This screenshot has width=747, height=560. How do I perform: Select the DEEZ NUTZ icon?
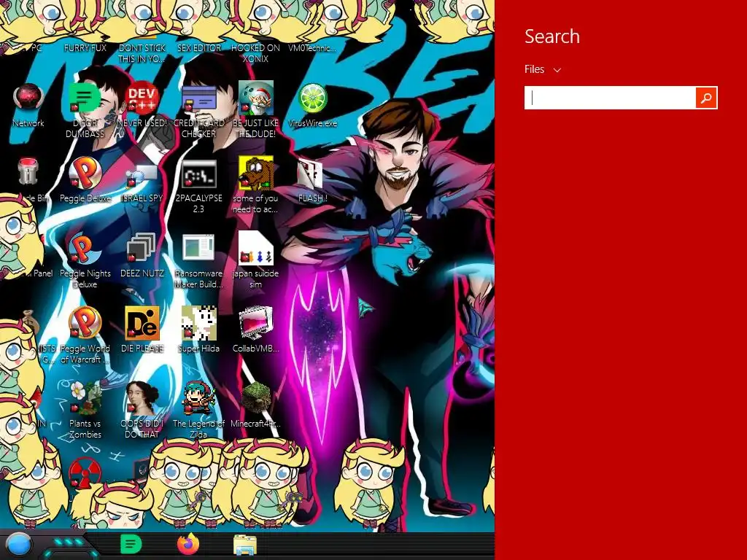(141, 248)
